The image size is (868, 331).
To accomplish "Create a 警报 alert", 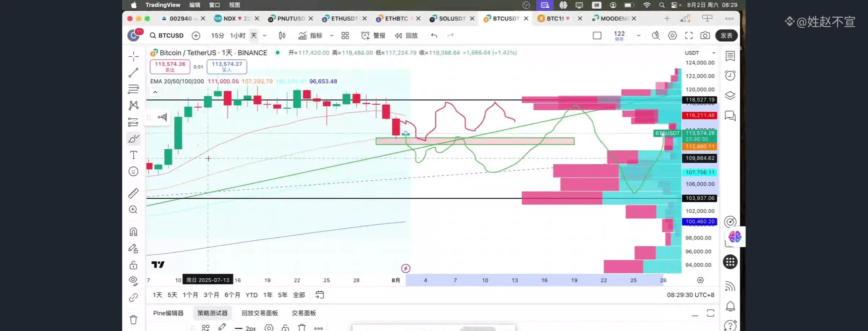I will 373,35.
